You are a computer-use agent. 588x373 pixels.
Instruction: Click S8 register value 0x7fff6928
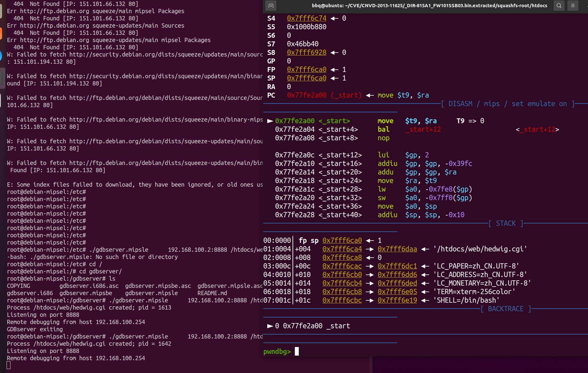pos(307,53)
